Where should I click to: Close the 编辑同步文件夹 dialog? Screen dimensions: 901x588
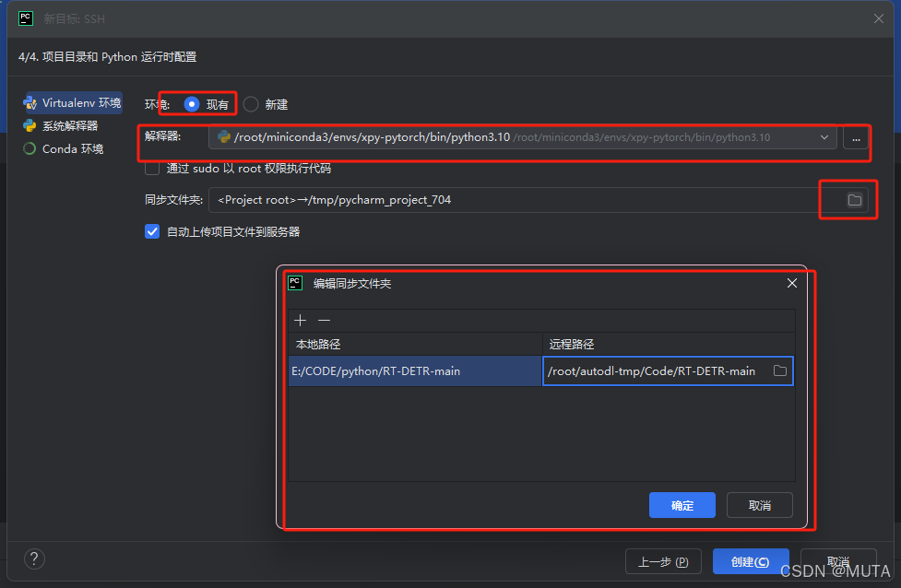[791, 283]
